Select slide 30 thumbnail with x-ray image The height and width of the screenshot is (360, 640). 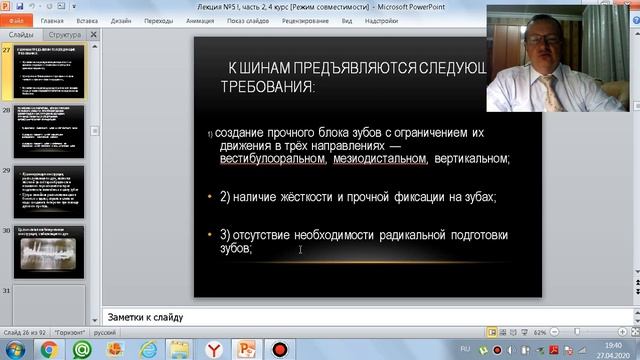49,252
